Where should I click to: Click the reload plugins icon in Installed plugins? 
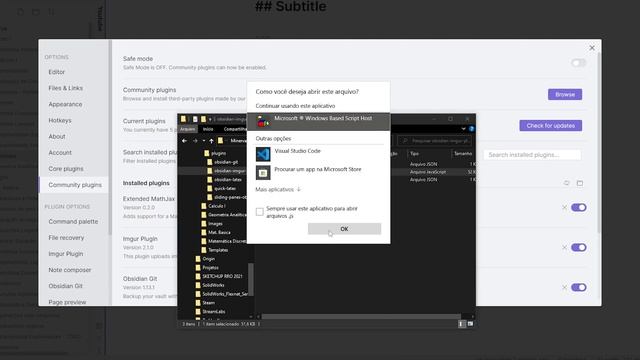coord(567,183)
